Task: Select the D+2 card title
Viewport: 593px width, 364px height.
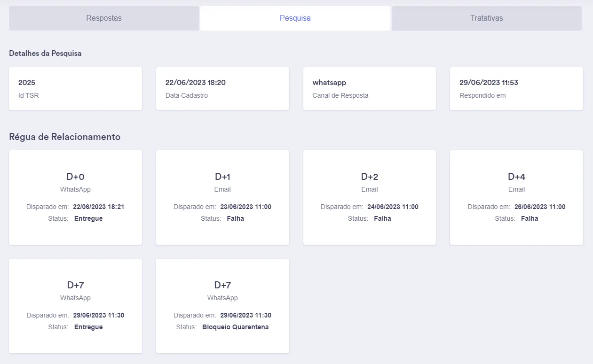Action: [370, 177]
